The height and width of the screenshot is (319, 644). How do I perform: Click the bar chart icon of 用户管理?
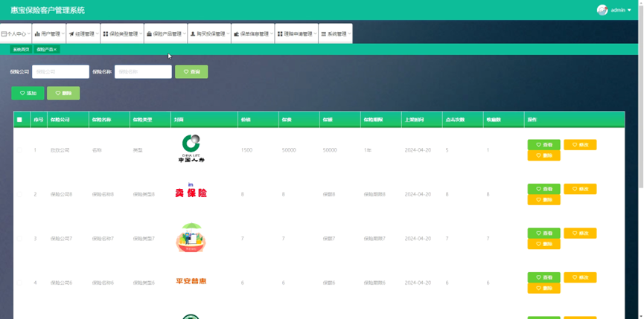tap(37, 34)
